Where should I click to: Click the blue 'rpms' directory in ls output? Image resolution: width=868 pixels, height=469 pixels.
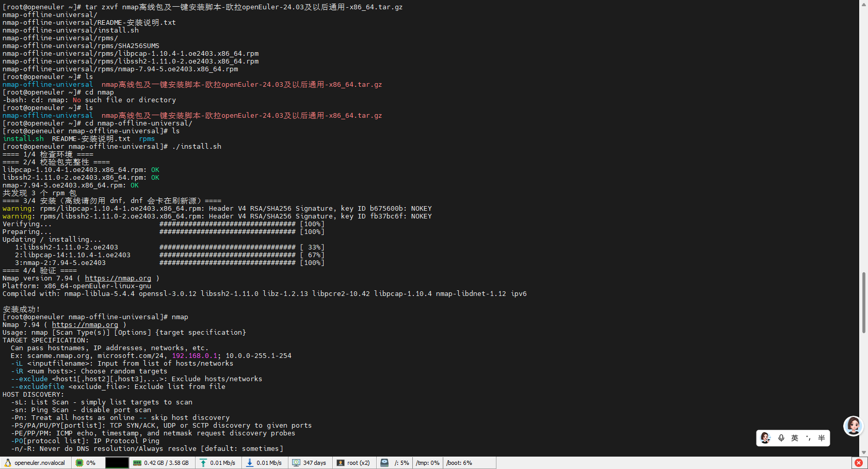[147, 139]
